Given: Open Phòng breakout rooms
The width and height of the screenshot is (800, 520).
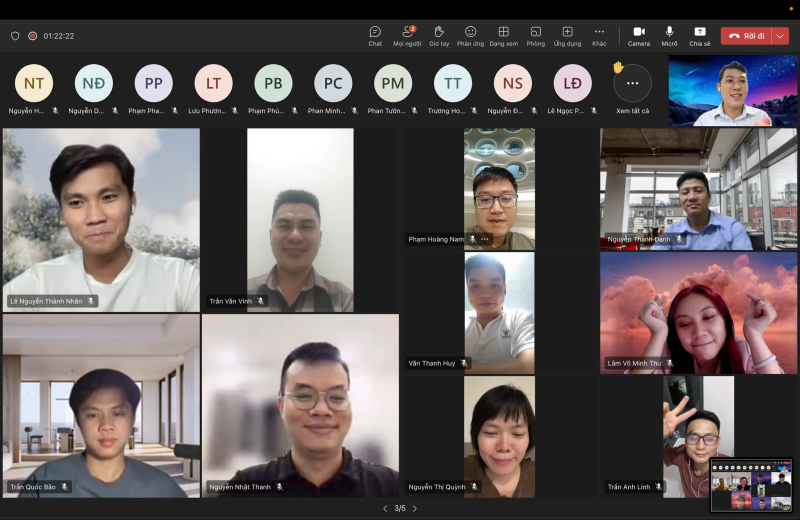Looking at the screenshot, I should [536, 35].
